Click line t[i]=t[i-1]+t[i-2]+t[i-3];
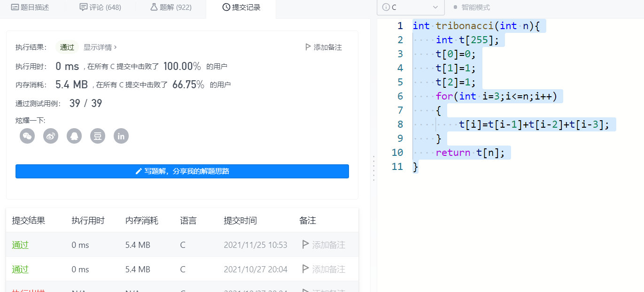 tap(534, 124)
